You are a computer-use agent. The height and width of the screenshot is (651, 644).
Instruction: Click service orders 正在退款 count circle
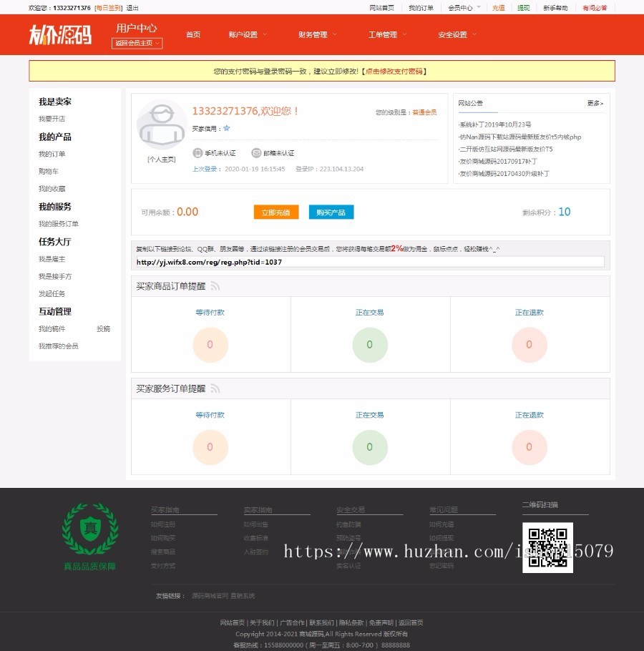[x=530, y=447]
